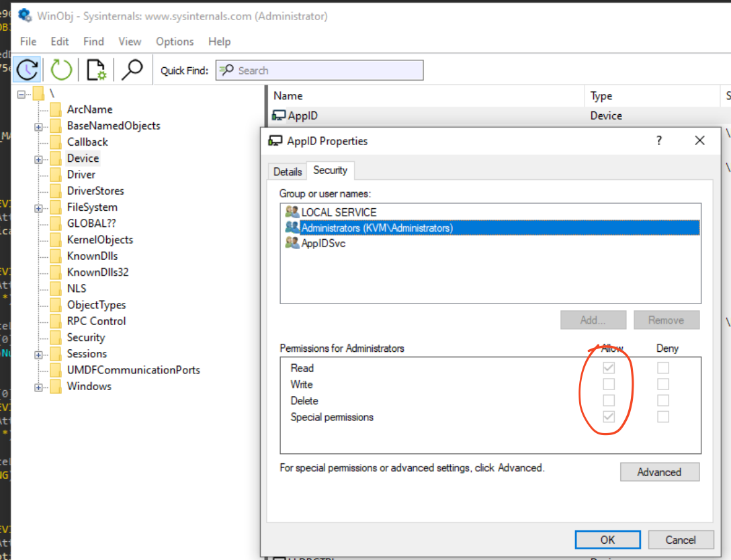The image size is (731, 560).
Task: Select the UMDFCommunicationPorts tree item
Action: pyautogui.click(x=133, y=370)
